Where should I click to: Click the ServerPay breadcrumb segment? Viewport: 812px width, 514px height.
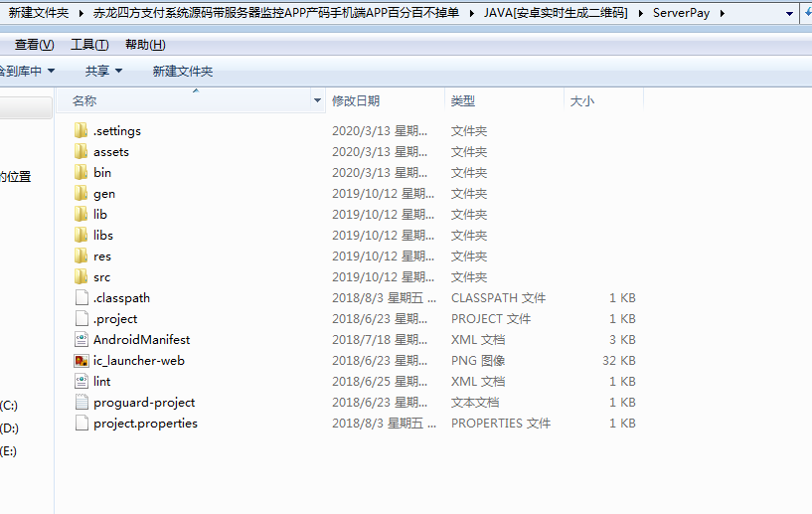(x=681, y=13)
